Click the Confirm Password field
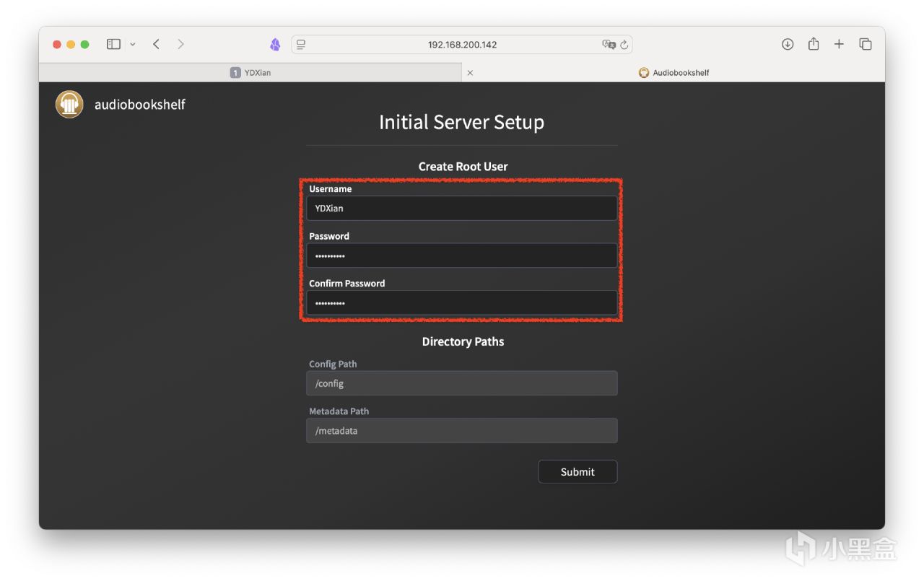 click(x=462, y=303)
